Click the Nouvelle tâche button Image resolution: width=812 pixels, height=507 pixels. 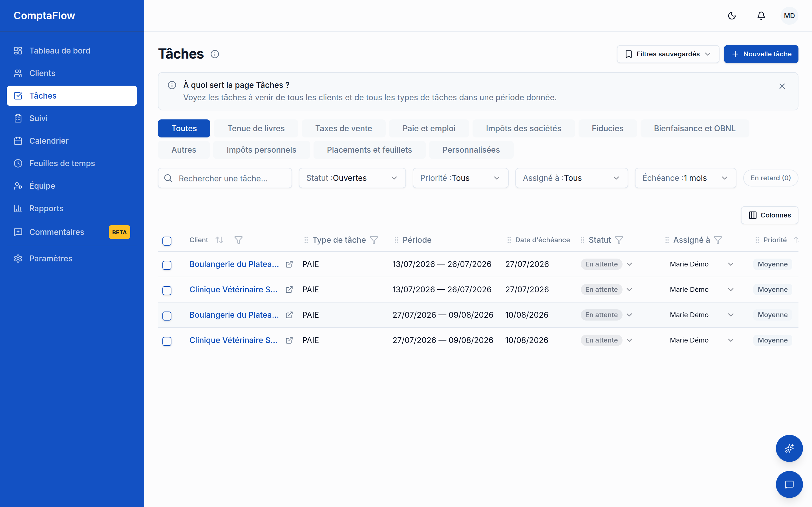tap(761, 54)
